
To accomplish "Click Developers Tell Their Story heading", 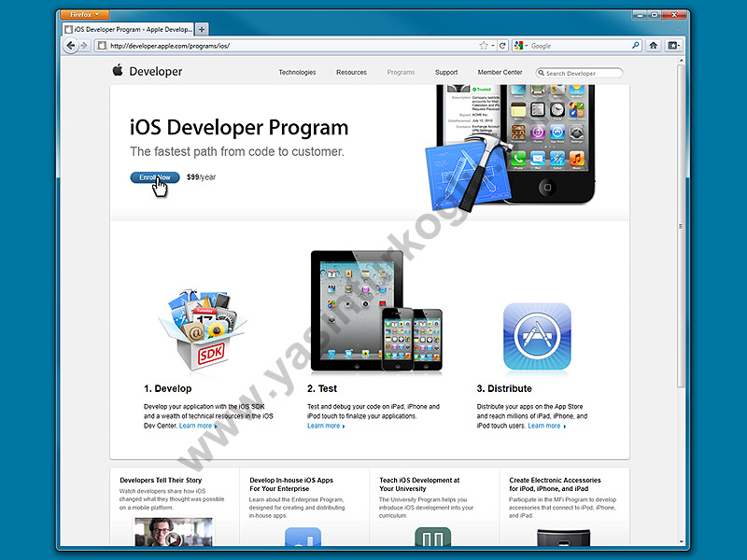I will click(161, 480).
